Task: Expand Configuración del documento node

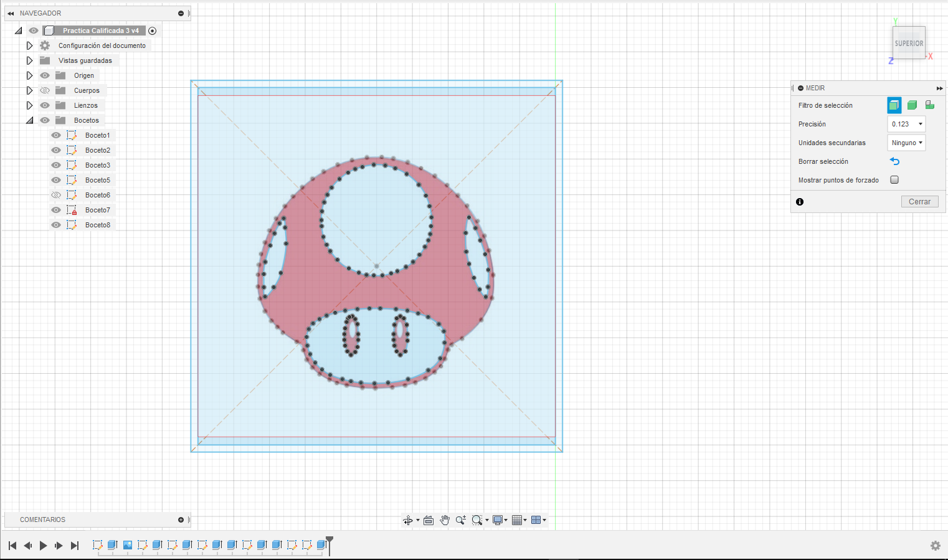Action: point(29,45)
